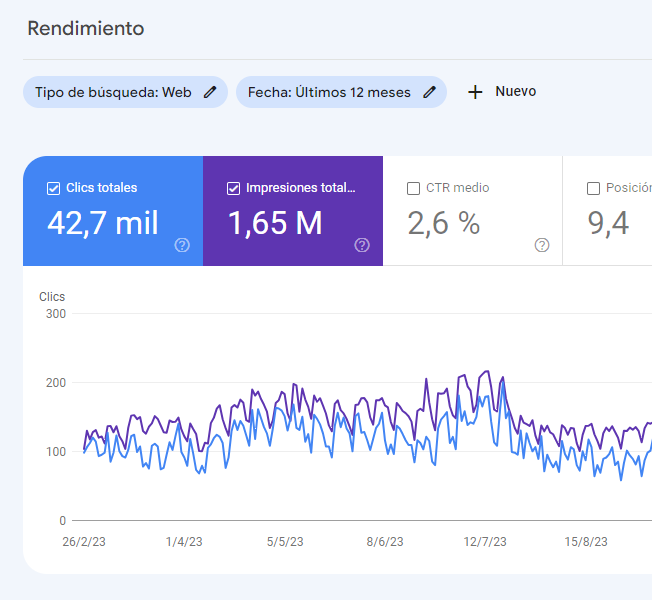Select the 42,7 mil clicks value

103,223
